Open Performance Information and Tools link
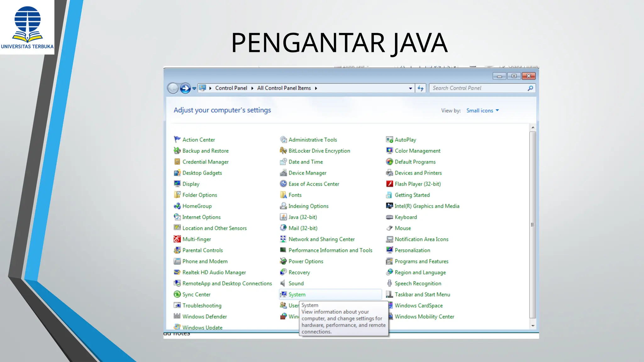The image size is (644, 362). pos(330,250)
